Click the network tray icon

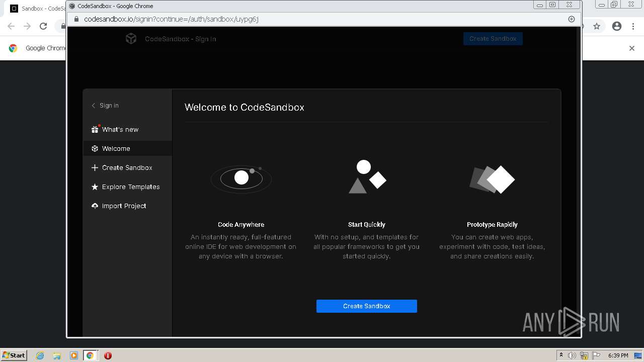coord(584,355)
